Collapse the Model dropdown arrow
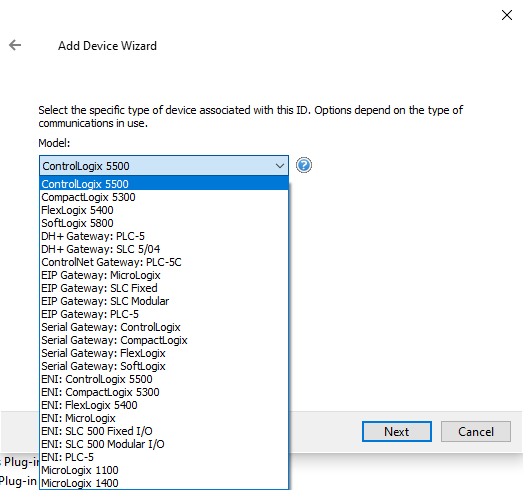The width and height of the screenshot is (523, 490). [280, 165]
